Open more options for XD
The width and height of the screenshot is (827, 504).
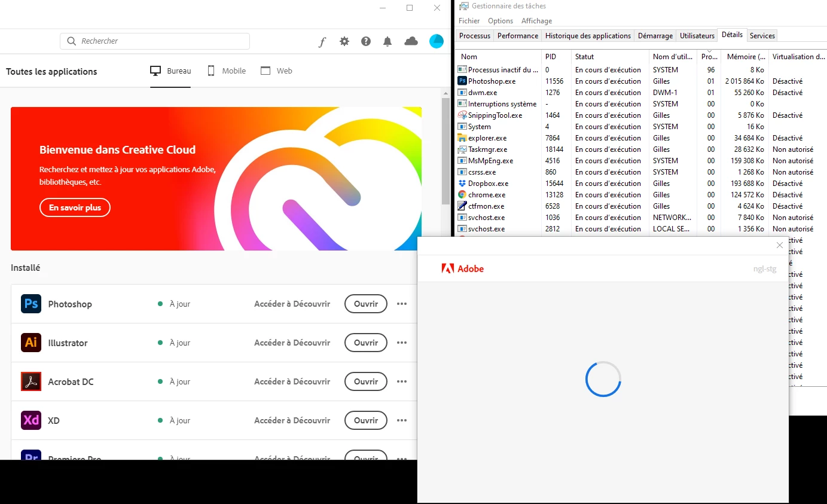[402, 420]
